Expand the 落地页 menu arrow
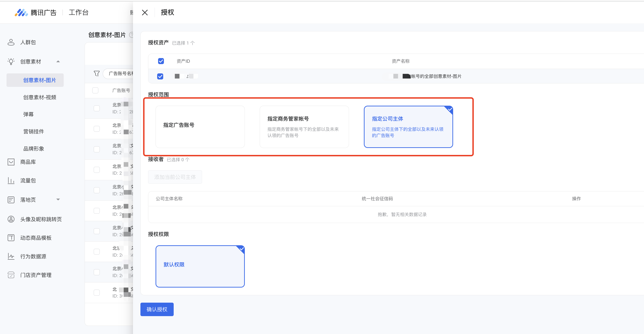644x334 pixels. pos(58,200)
